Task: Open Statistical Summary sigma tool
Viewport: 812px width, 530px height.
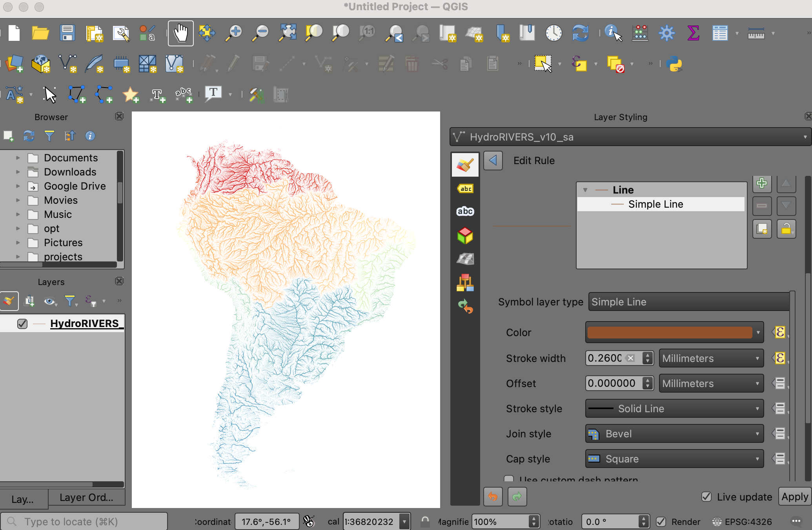Action: pos(693,33)
